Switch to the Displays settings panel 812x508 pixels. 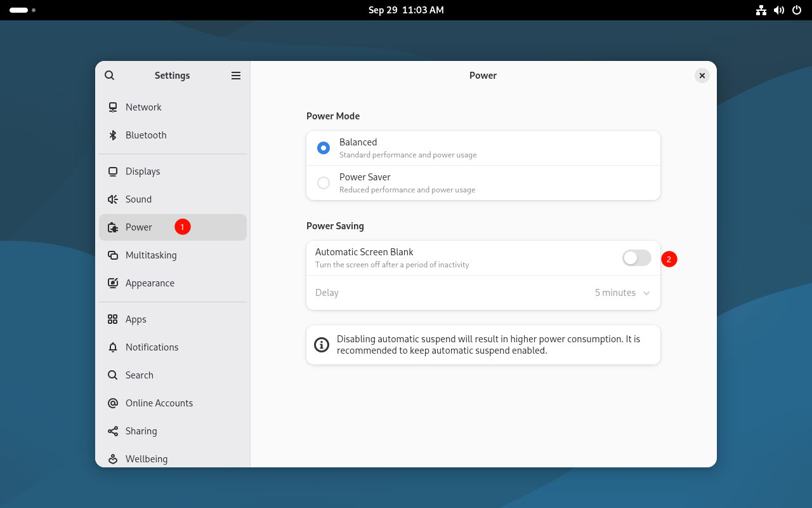(x=143, y=171)
